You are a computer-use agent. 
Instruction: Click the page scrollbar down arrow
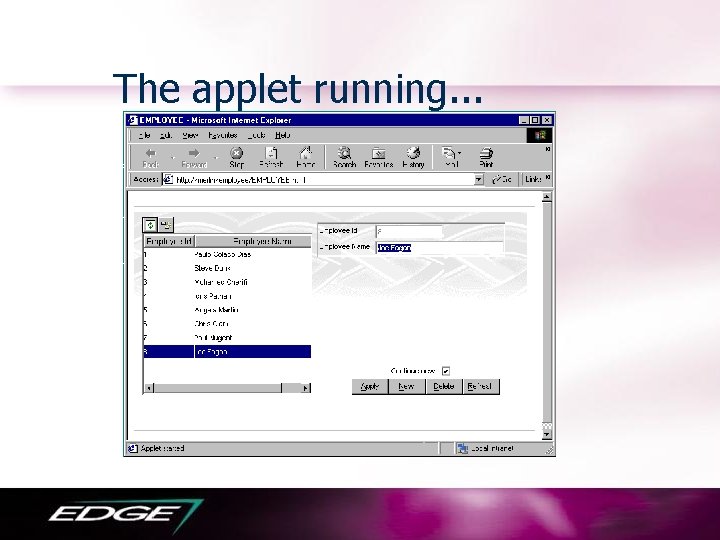546,434
